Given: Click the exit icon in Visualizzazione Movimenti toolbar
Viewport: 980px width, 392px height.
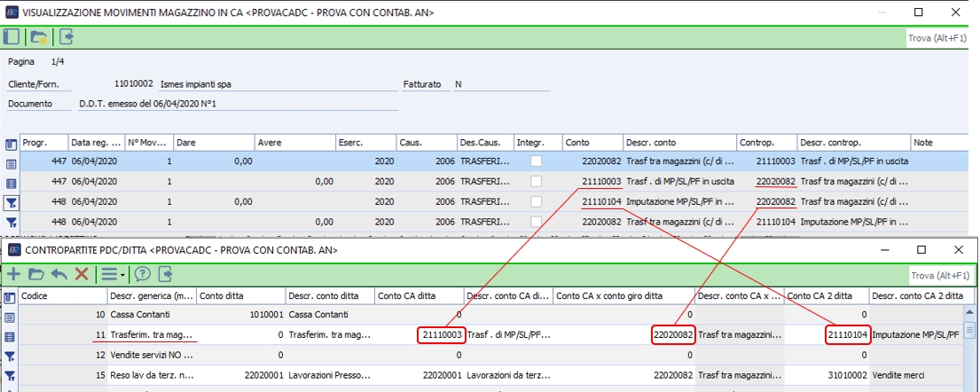Looking at the screenshot, I should point(67,37).
